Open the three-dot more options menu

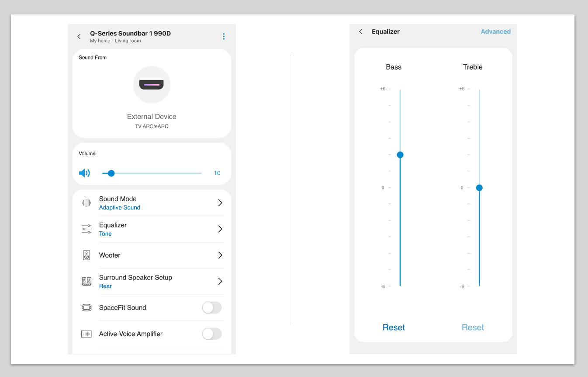pyautogui.click(x=224, y=37)
